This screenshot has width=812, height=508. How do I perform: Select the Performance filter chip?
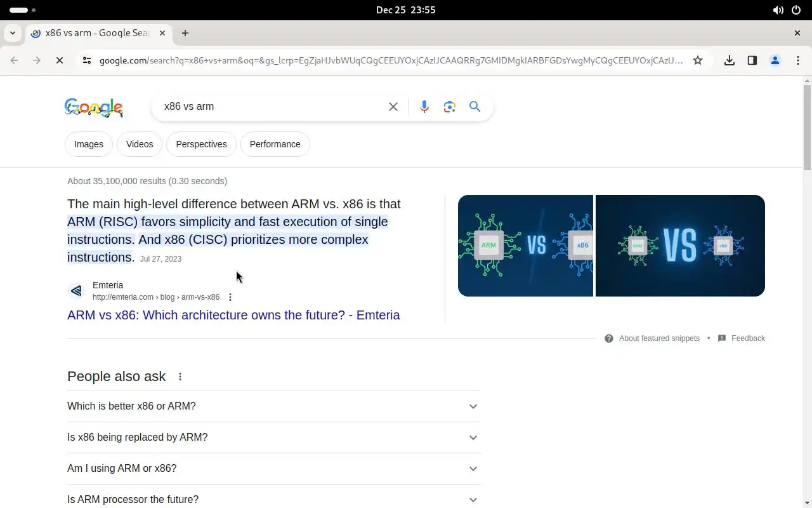click(x=275, y=144)
